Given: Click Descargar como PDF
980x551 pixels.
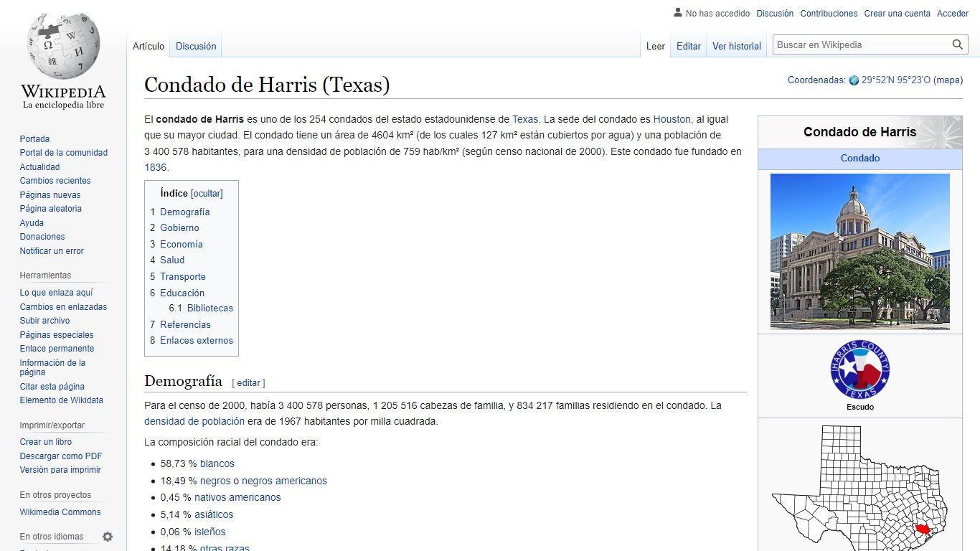Looking at the screenshot, I should click(61, 456).
